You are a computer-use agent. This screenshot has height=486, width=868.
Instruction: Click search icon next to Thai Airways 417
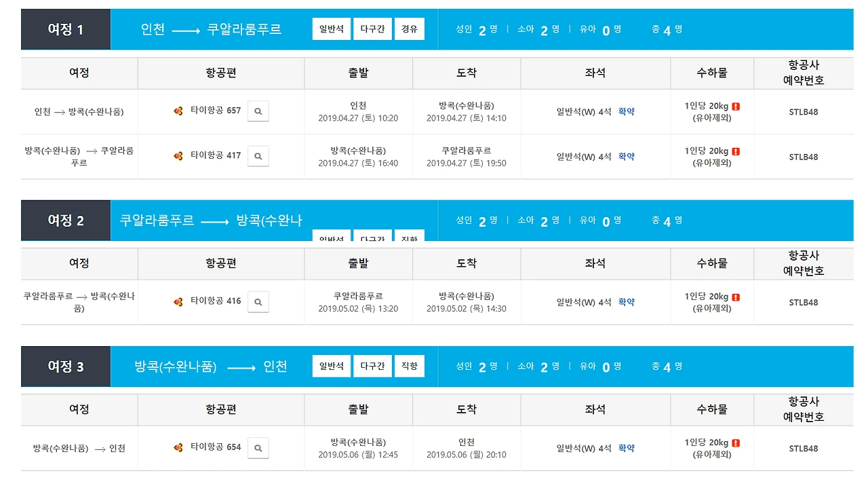[x=258, y=156]
